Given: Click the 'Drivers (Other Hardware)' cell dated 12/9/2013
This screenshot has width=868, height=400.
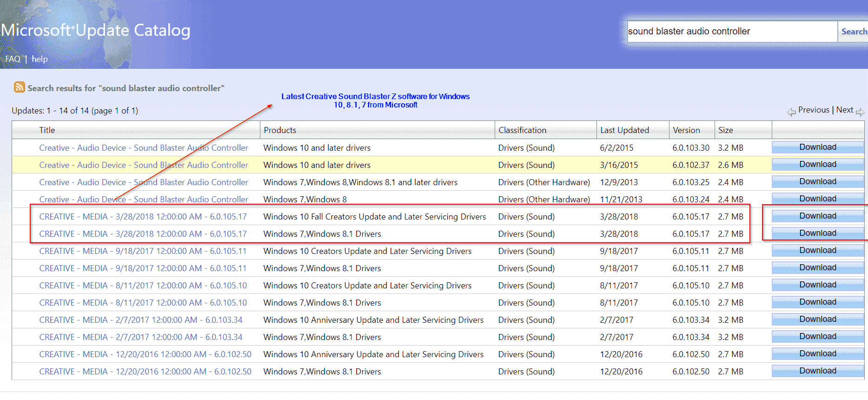Looking at the screenshot, I should click(x=544, y=182).
